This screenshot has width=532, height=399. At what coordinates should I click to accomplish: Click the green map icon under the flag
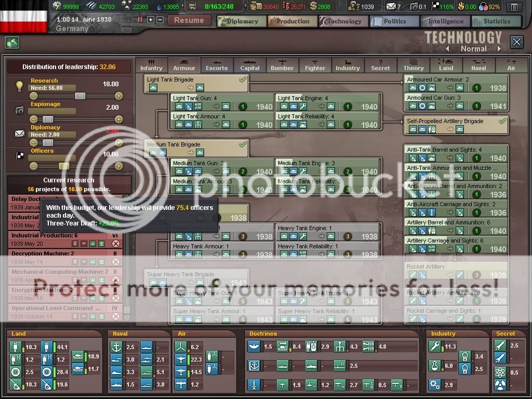12,43
